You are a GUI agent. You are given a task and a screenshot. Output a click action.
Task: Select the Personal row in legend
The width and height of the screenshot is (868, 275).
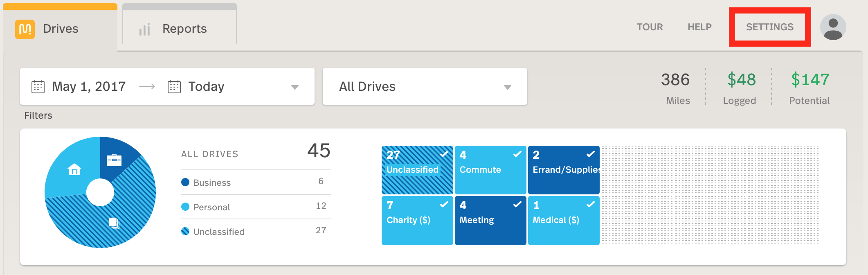[x=256, y=207]
